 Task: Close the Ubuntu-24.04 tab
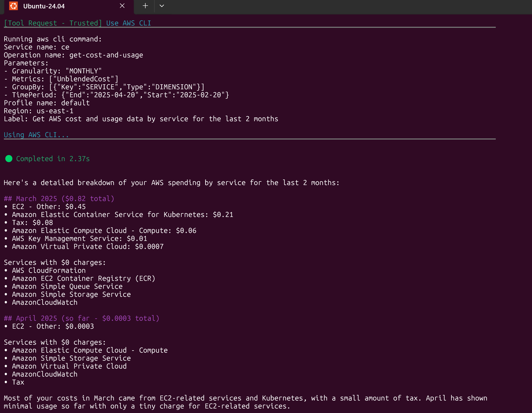122,6
